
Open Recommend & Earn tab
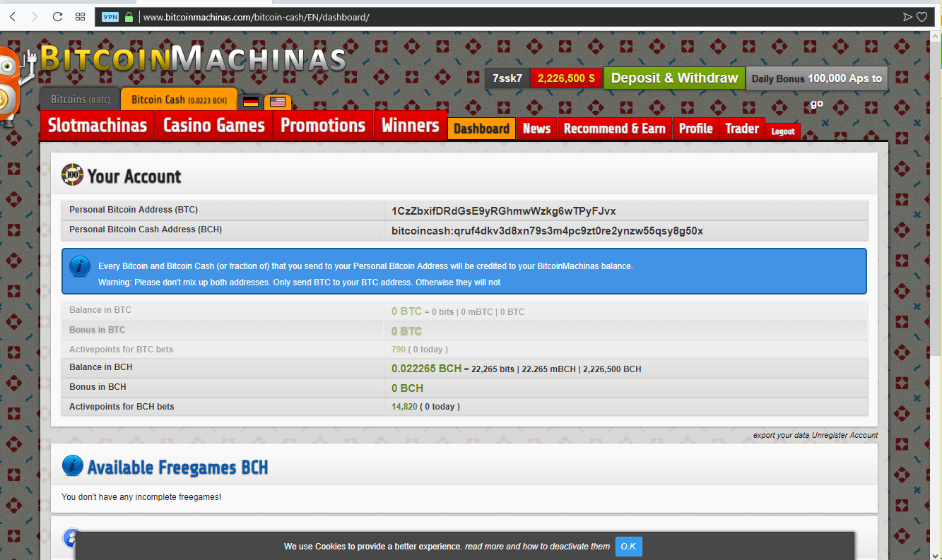615,129
